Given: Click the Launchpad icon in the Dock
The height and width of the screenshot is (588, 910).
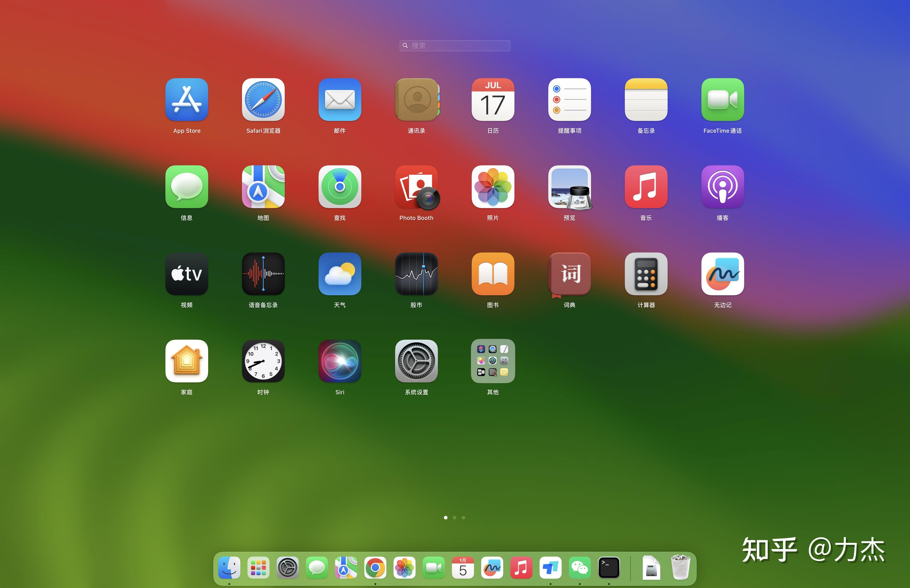Looking at the screenshot, I should tap(258, 568).
